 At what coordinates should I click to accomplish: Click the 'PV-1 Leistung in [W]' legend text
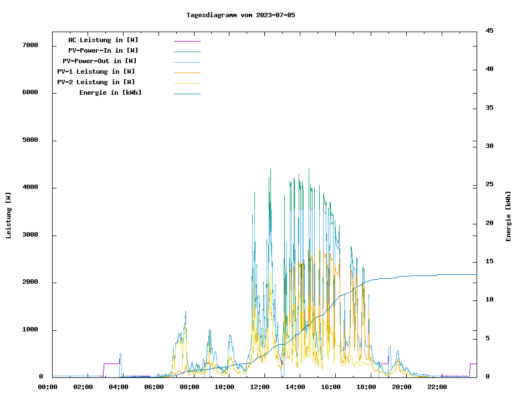96,71
